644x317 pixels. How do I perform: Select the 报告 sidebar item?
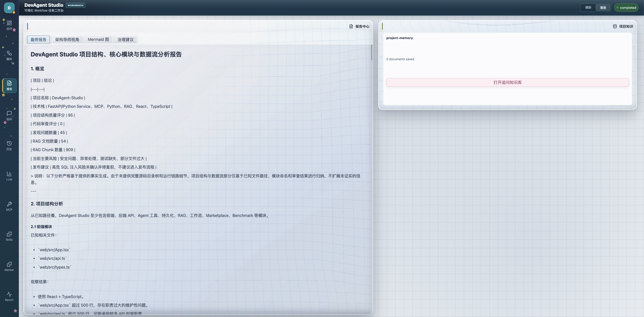9,86
